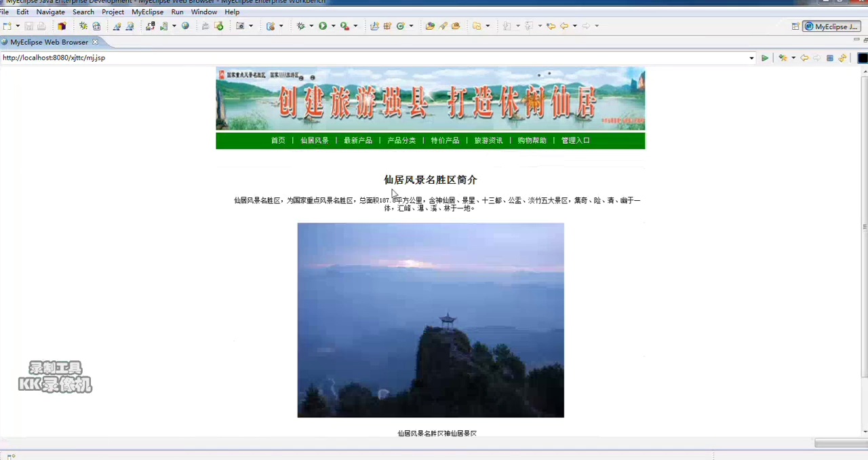Expand the camera capture dropdown arrow

[251, 26]
